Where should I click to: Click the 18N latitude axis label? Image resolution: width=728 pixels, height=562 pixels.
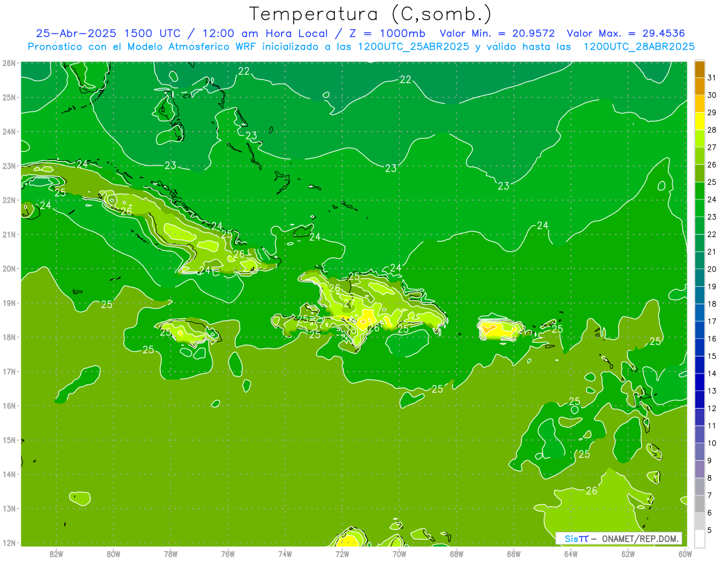pos(8,337)
